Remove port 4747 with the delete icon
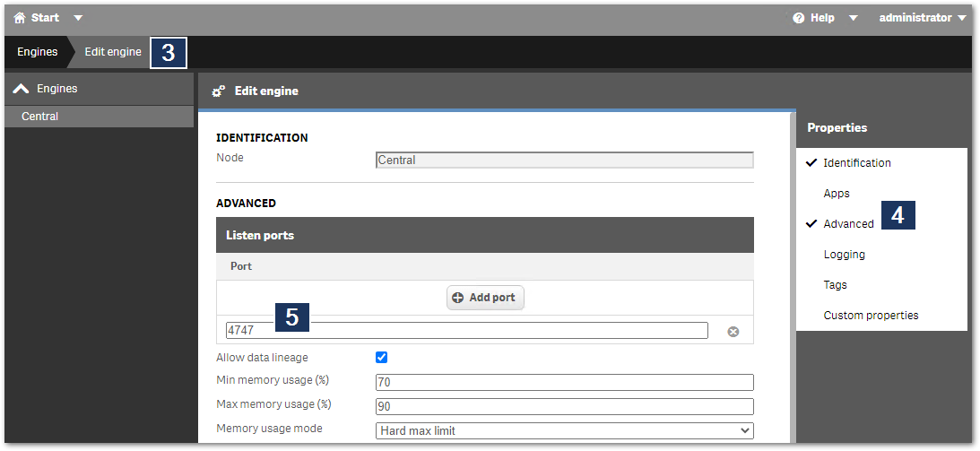The image size is (980, 451). coord(733,332)
